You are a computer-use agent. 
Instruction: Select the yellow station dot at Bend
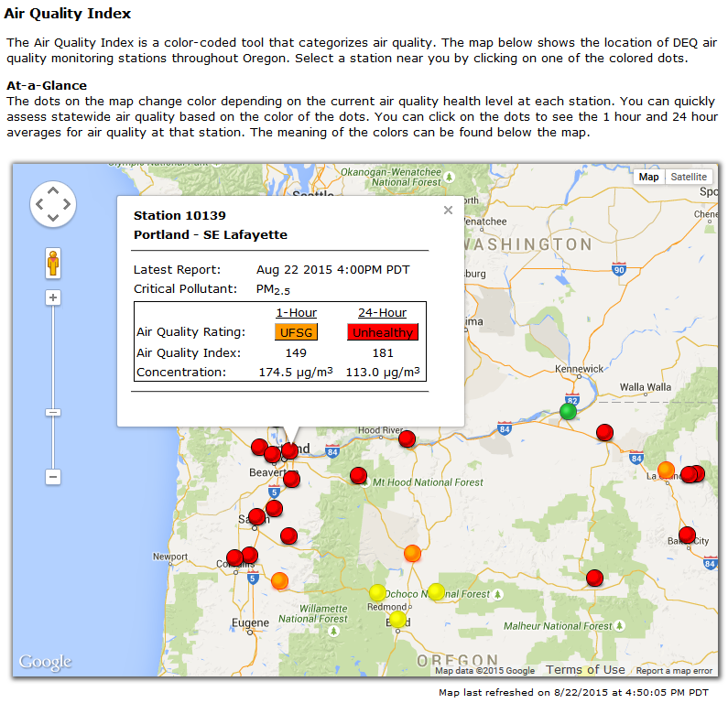click(397, 619)
